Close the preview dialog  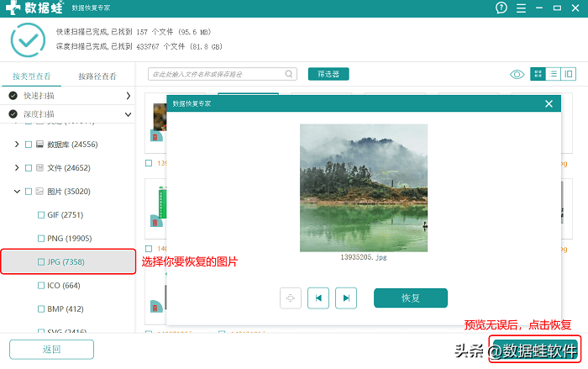pyautogui.click(x=549, y=103)
